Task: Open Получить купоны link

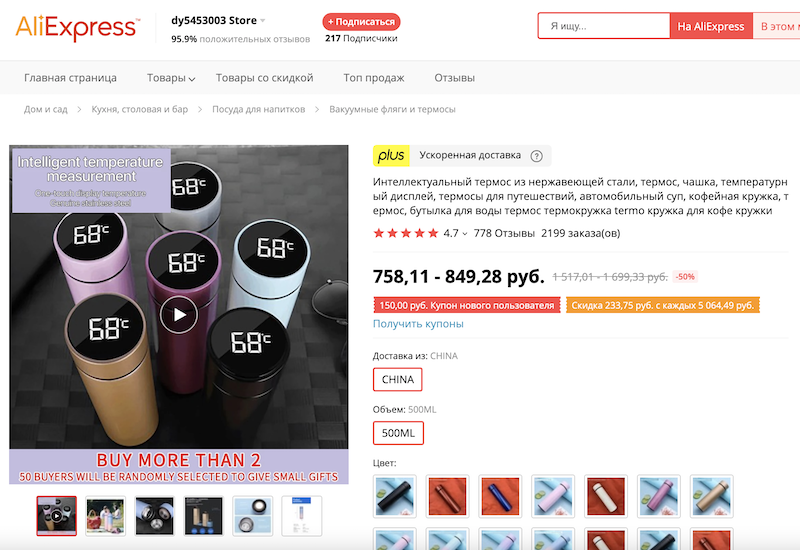Action: (418, 323)
